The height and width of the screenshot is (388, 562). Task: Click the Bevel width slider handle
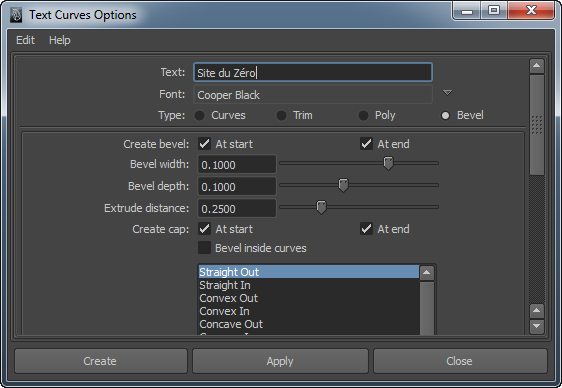click(388, 163)
